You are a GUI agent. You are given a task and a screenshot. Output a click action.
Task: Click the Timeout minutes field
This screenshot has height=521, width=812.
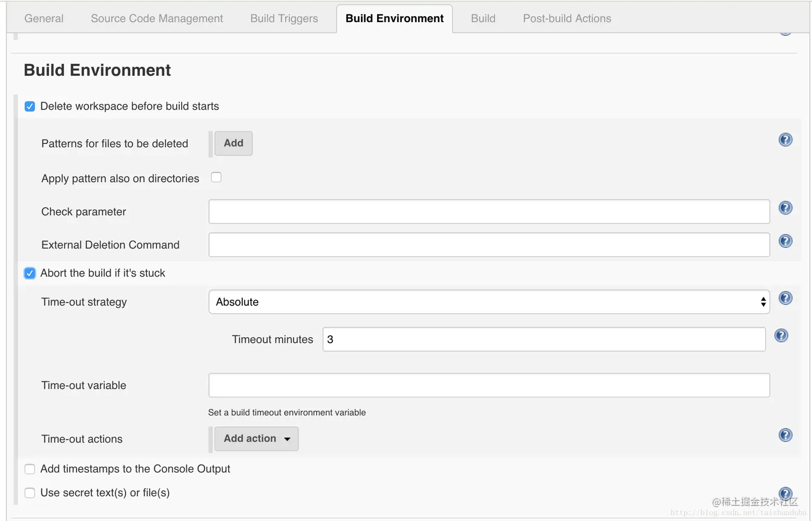544,339
